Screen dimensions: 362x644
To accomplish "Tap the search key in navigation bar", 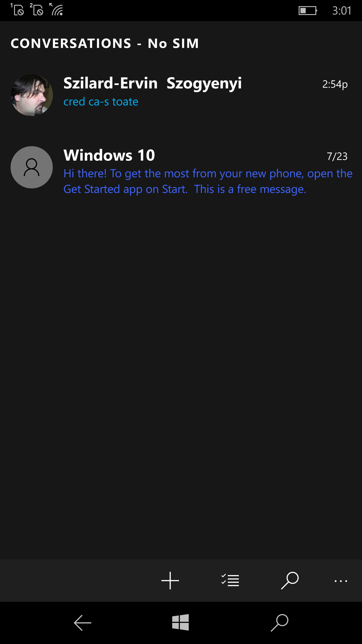I will point(280,623).
